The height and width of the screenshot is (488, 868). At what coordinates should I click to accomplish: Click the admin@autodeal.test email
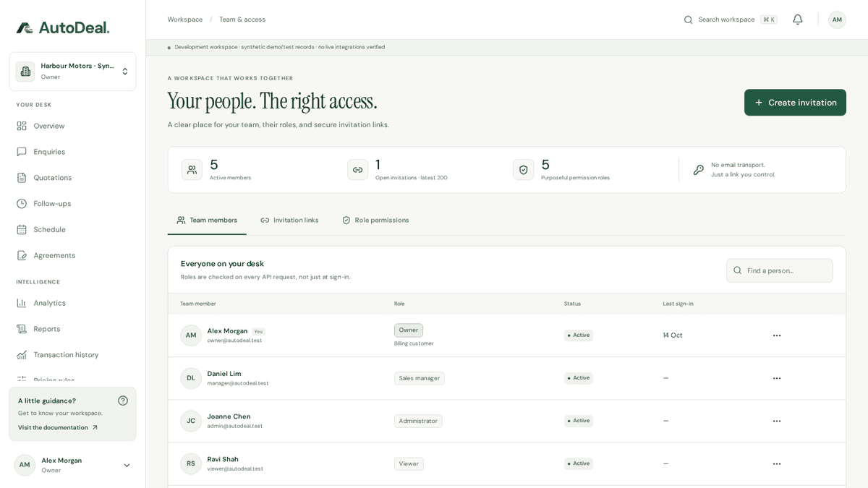tap(235, 426)
